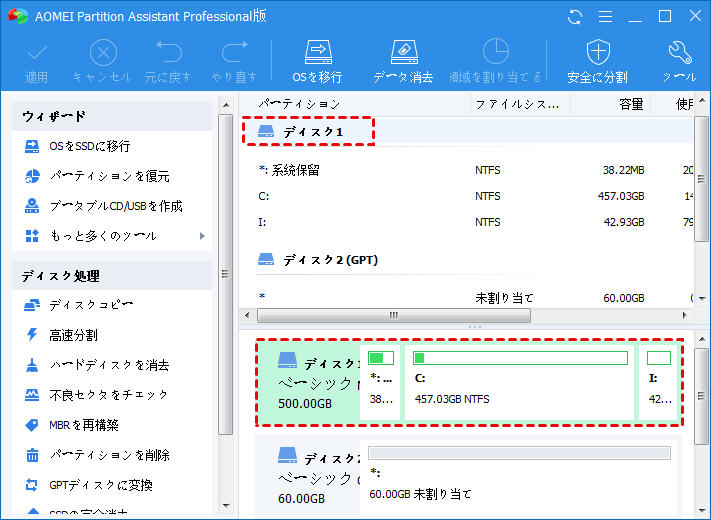Select the I: 42... partition block

[x=659, y=383]
